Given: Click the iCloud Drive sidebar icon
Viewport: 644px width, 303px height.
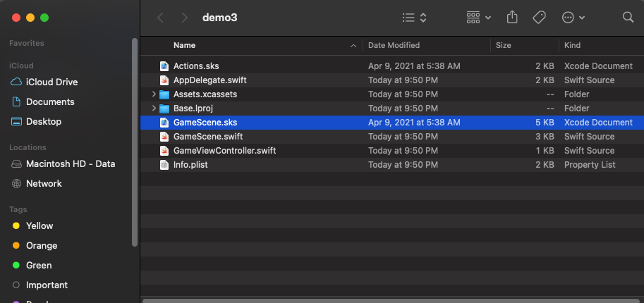Looking at the screenshot, I should [x=17, y=82].
